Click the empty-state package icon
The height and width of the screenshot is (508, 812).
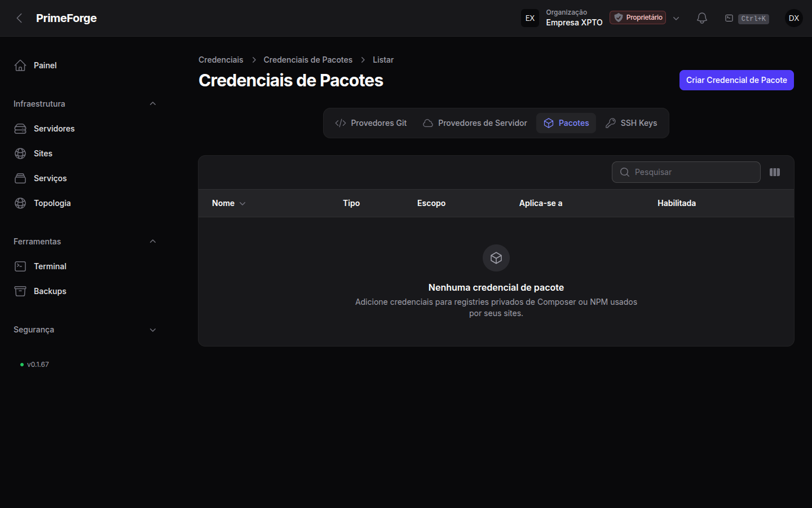click(496, 258)
